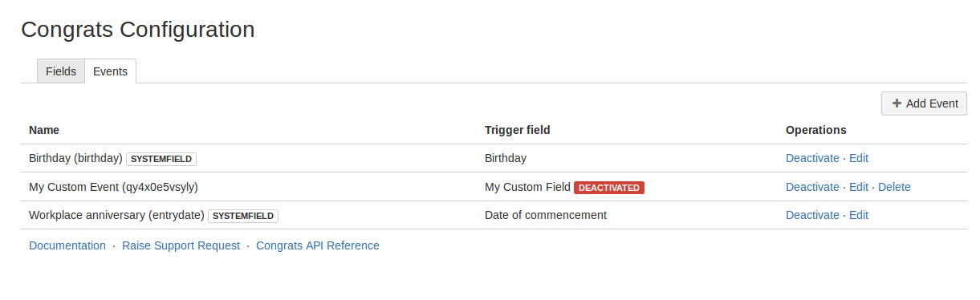Click the Name column header
This screenshot has height=300, width=980.
[x=44, y=130]
